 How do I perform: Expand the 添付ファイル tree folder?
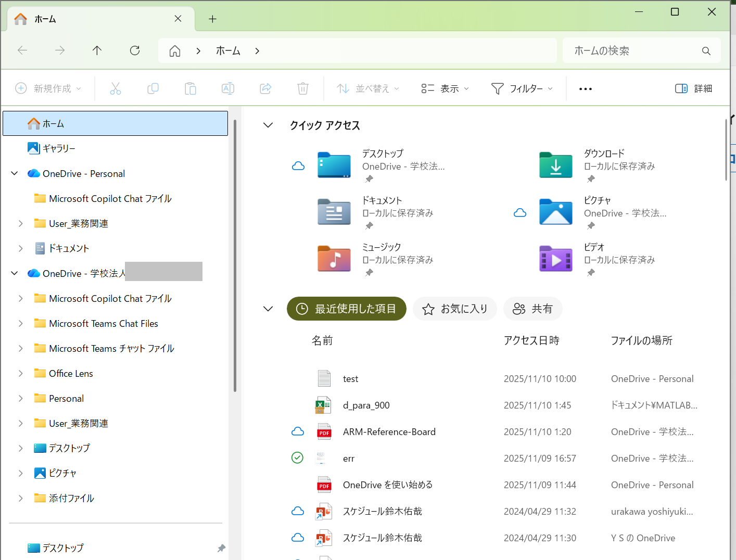click(21, 498)
